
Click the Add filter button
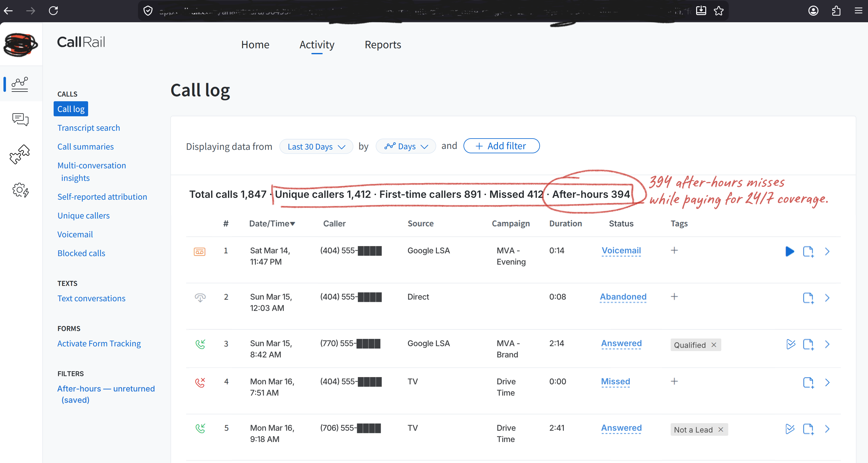point(501,146)
